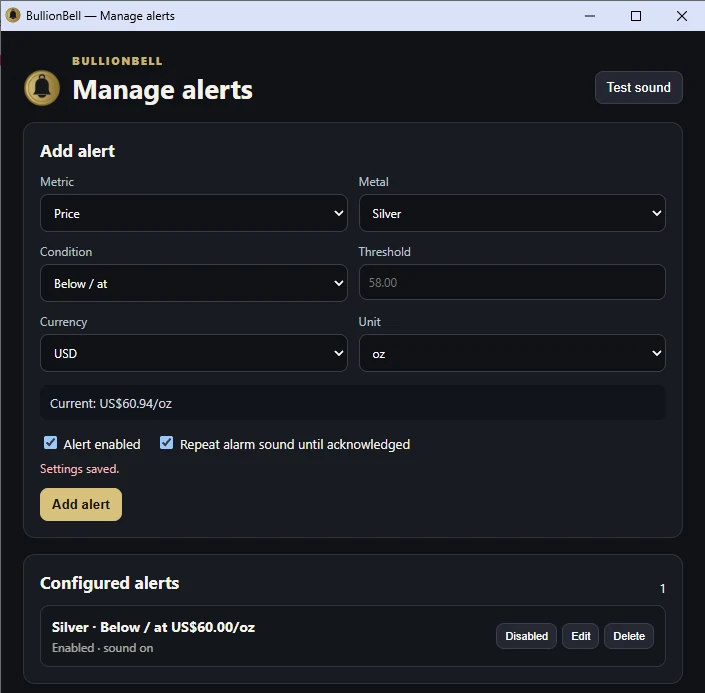
Task: Click the configured alerts count 1
Action: (662, 589)
